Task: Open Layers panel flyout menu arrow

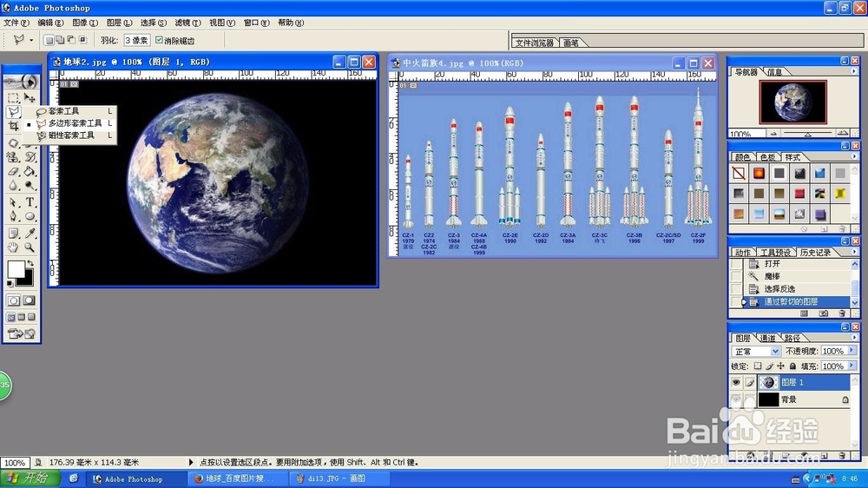Action: click(853, 337)
